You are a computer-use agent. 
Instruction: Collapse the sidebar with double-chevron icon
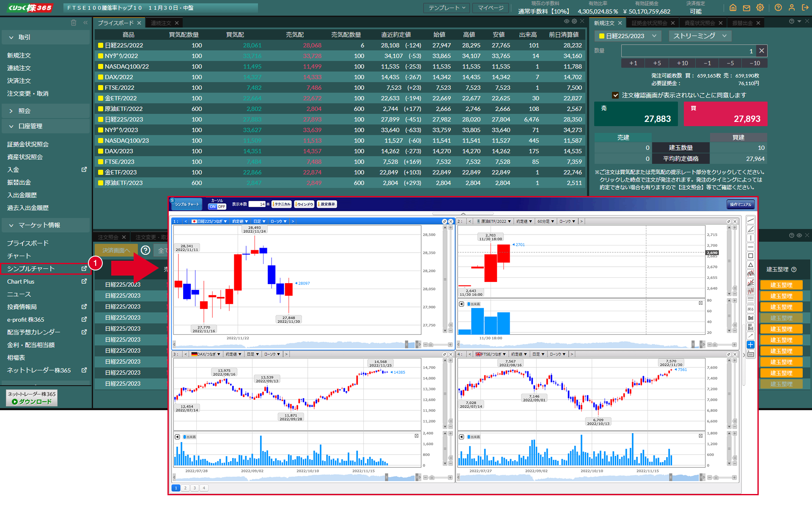coord(85,22)
